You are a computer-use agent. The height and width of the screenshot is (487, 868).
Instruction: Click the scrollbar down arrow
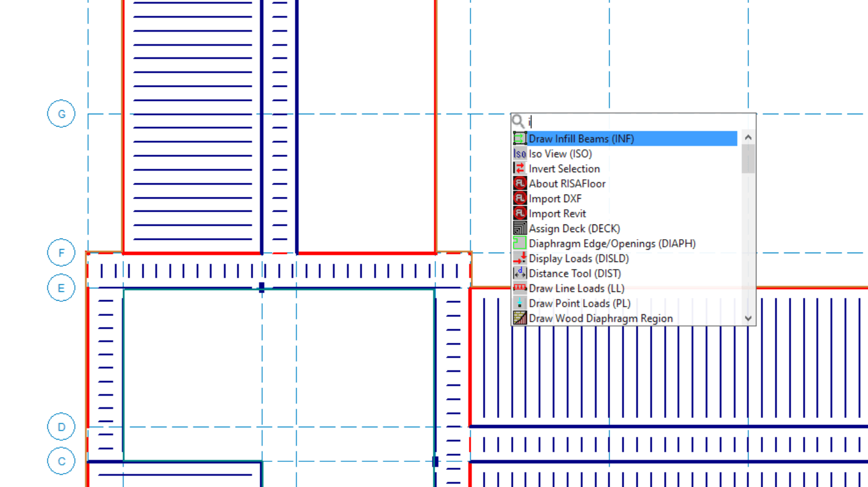(x=748, y=318)
